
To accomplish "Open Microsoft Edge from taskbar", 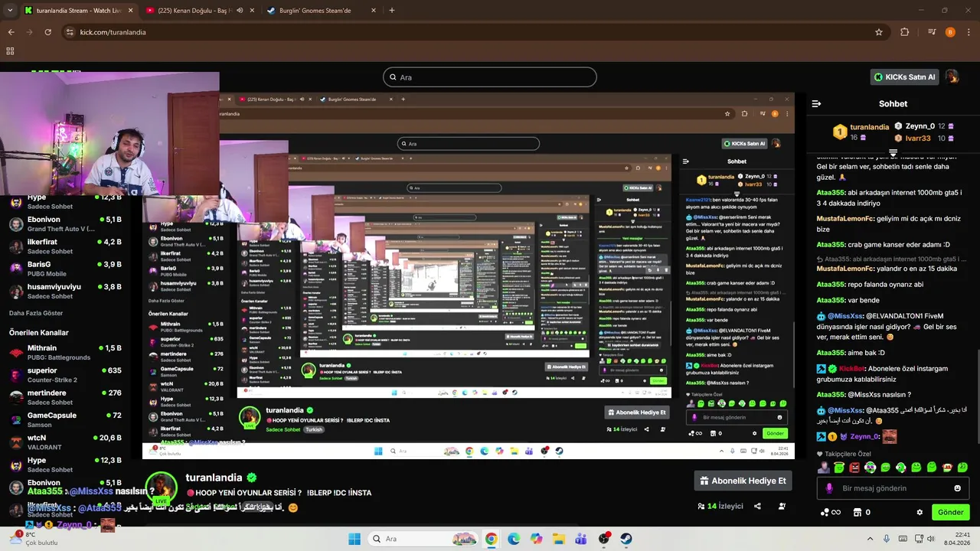I will click(x=513, y=539).
